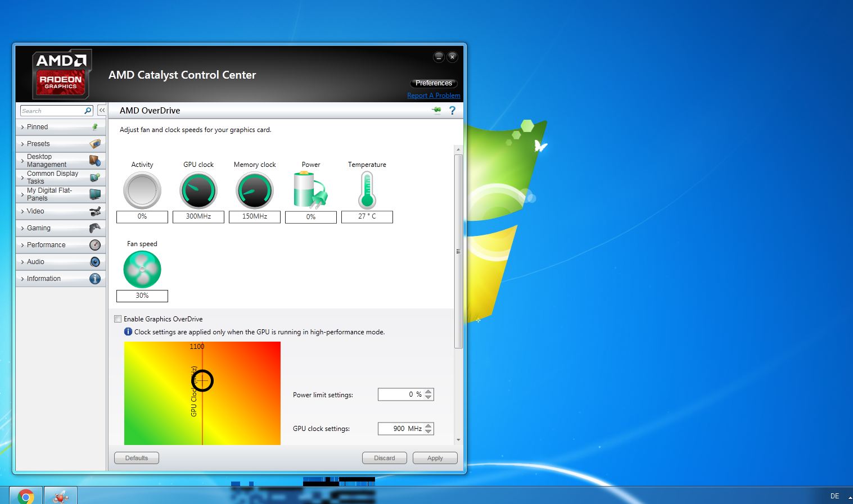
Task: Click the Presets icon in sidebar
Action: (95, 144)
